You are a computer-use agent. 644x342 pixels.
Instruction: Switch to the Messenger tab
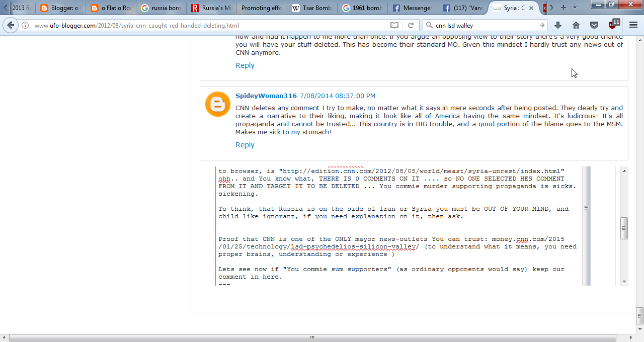pyautogui.click(x=412, y=8)
